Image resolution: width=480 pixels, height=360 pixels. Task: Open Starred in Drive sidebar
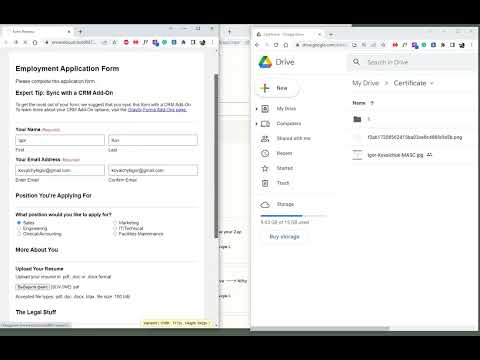(x=285, y=168)
